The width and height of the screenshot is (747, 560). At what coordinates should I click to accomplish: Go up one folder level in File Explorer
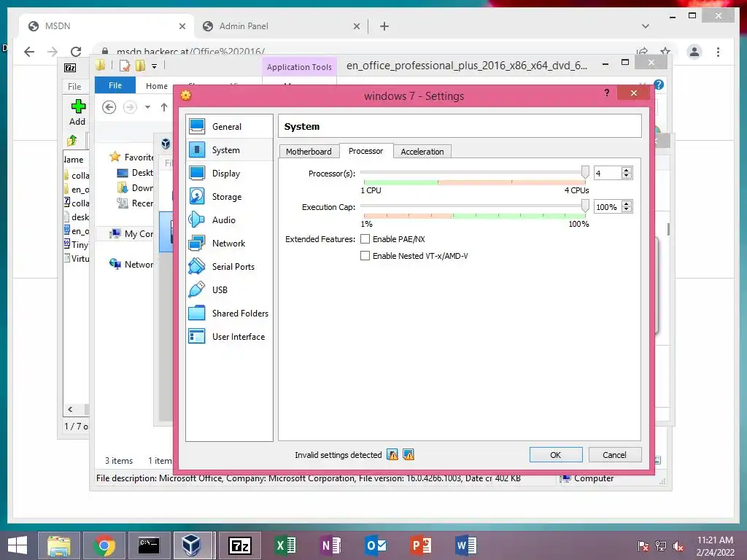pyautogui.click(x=164, y=107)
